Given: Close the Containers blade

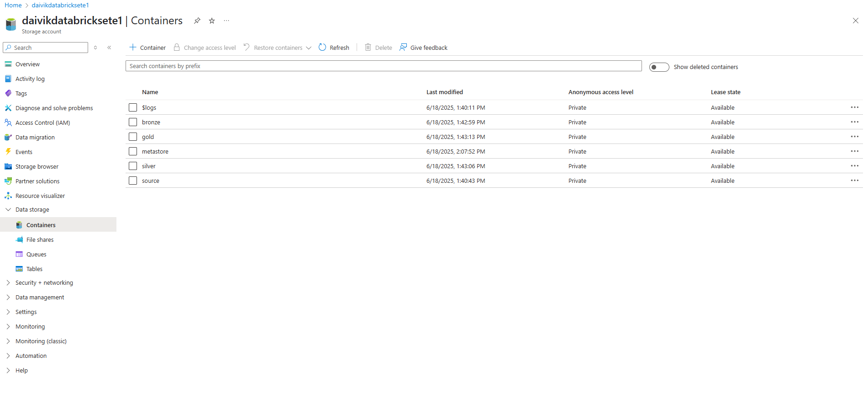Looking at the screenshot, I should (x=856, y=21).
